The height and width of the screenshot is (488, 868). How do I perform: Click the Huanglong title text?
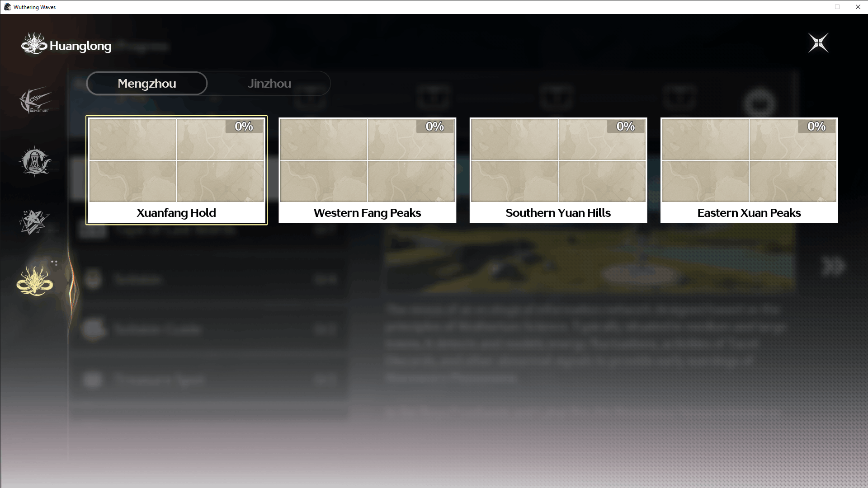(80, 46)
